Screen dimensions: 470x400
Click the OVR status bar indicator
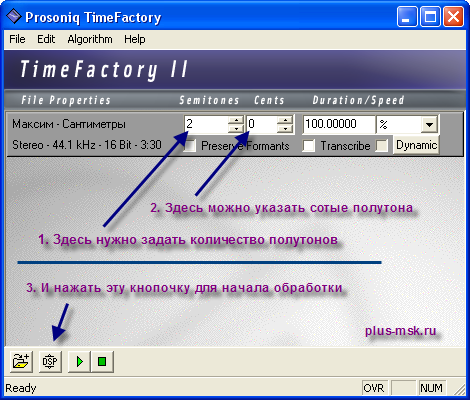(374, 388)
